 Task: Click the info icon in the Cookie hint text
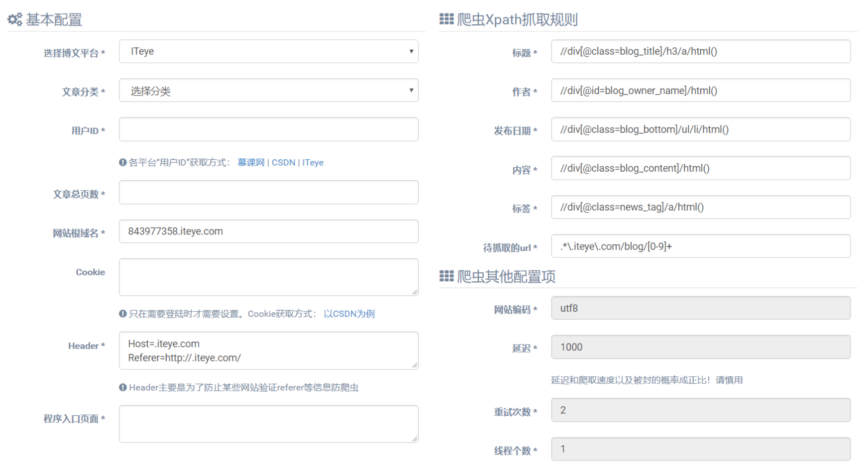coord(122,314)
